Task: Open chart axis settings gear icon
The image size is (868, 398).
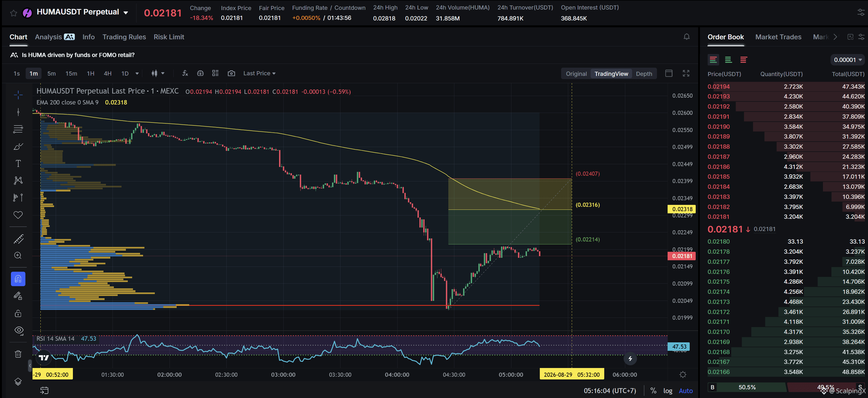Action: (683, 375)
